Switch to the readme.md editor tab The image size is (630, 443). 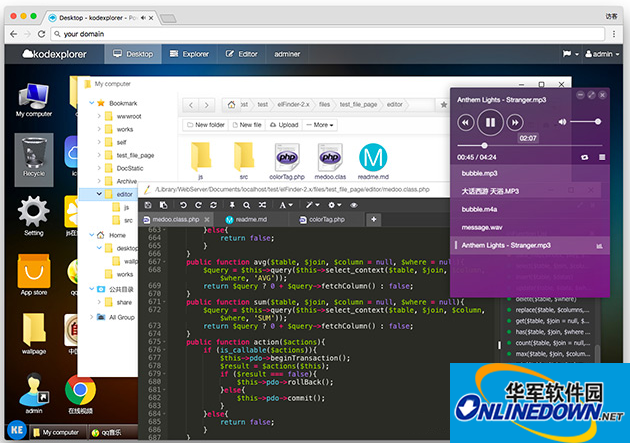(x=251, y=220)
